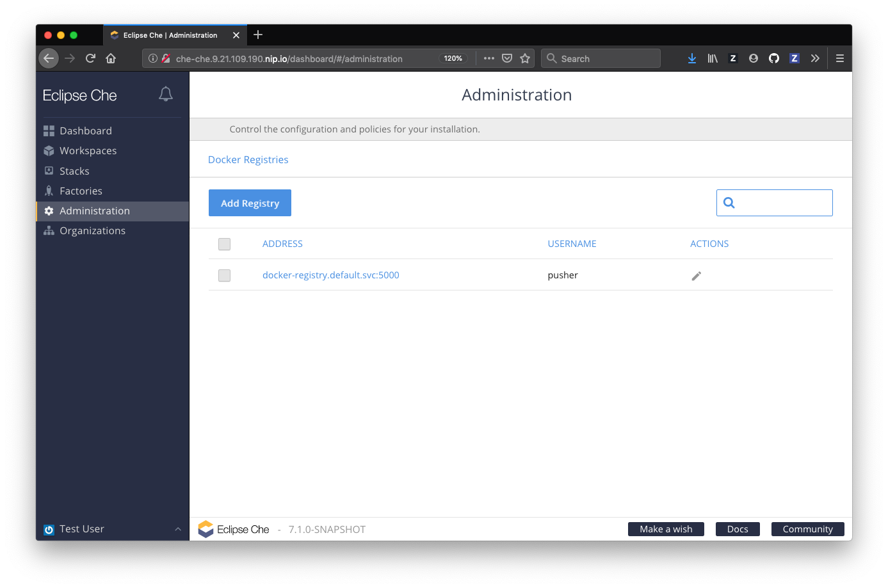The width and height of the screenshot is (888, 588).
Task: Click the Eclipse Che footer logo
Action: click(x=234, y=529)
